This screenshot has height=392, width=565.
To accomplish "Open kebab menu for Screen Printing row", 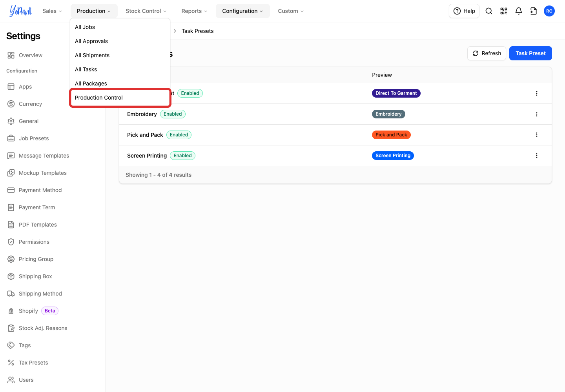I will pyautogui.click(x=537, y=156).
